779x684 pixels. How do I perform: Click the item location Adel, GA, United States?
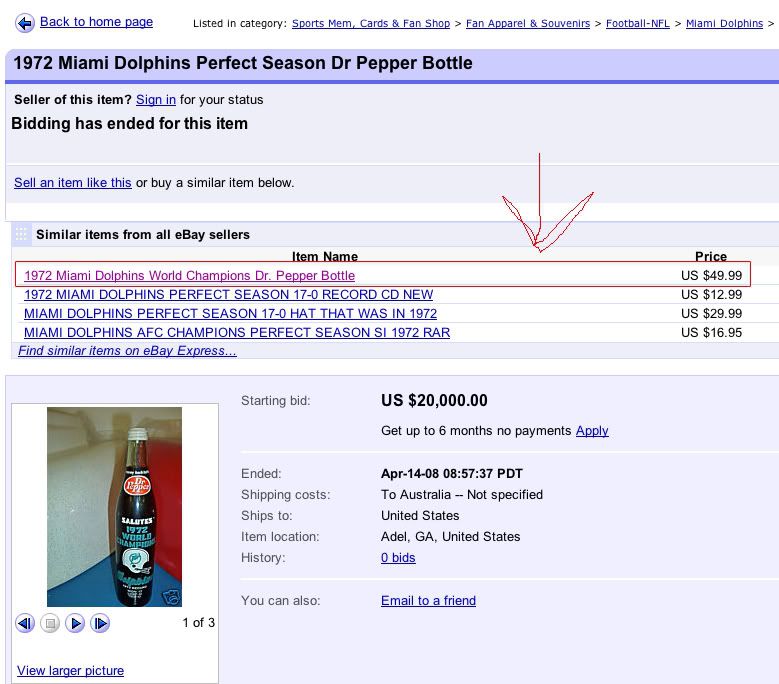[451, 536]
